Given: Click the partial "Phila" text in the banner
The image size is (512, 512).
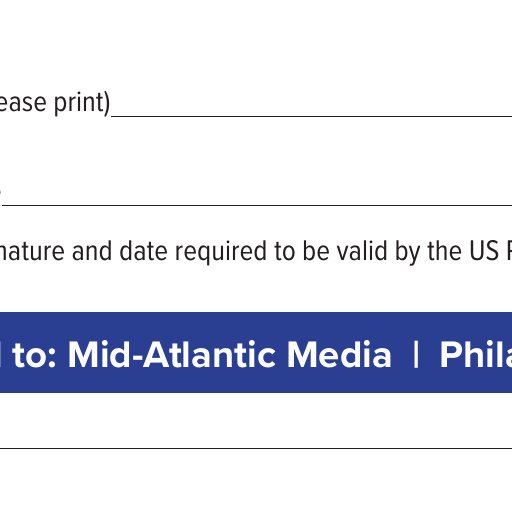Looking at the screenshot, I should point(476,354).
